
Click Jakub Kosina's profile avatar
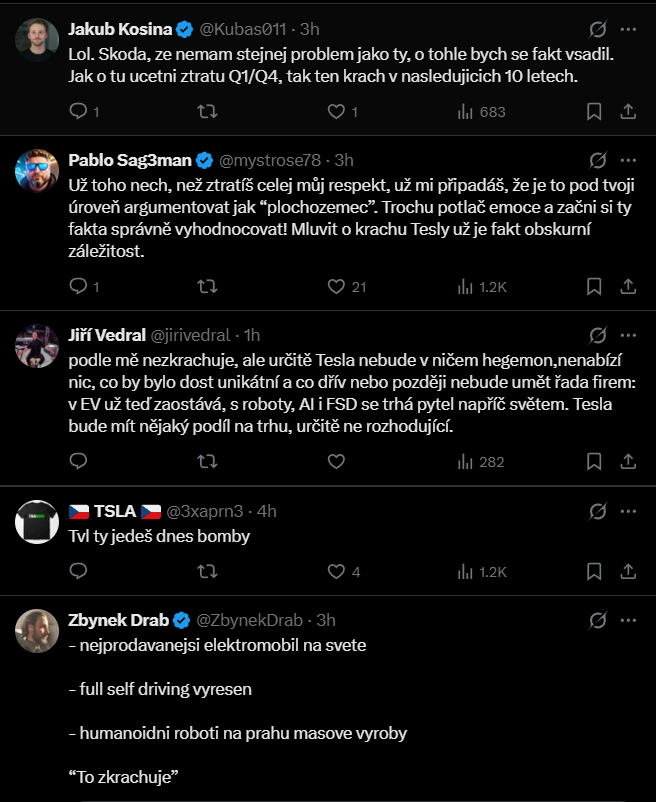coord(37,39)
